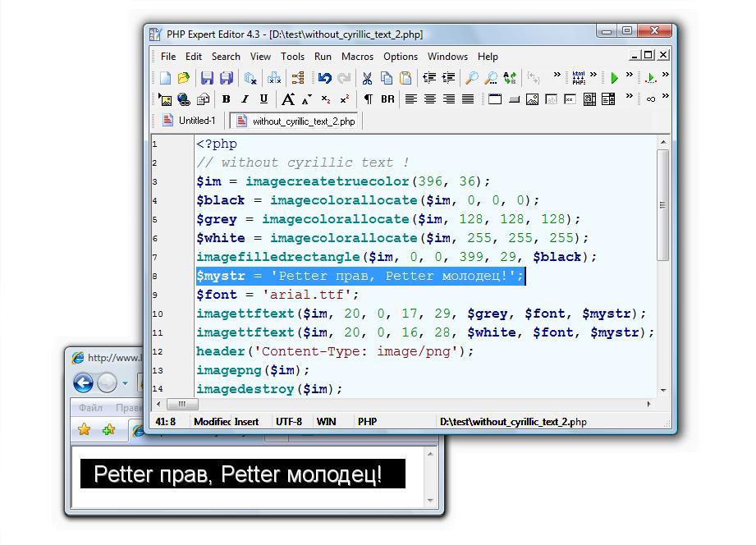Run the script with the green play icon
756x545 pixels.
pos(614,78)
